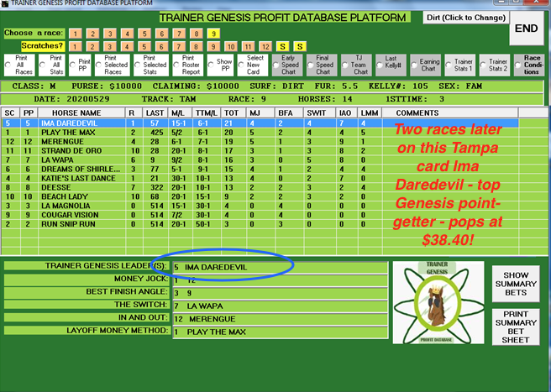Scratch horse 2 in Scratches row
The height and width of the screenshot is (392, 551).
92,47
